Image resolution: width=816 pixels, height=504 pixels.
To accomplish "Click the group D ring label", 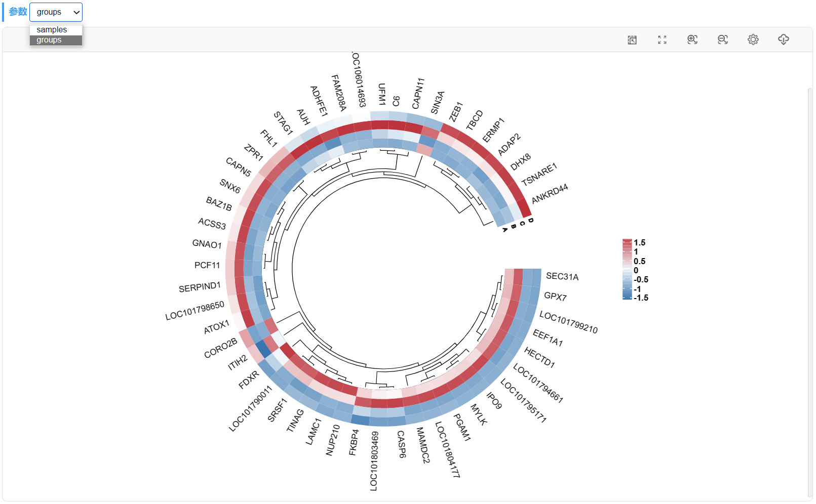I will tap(530, 221).
